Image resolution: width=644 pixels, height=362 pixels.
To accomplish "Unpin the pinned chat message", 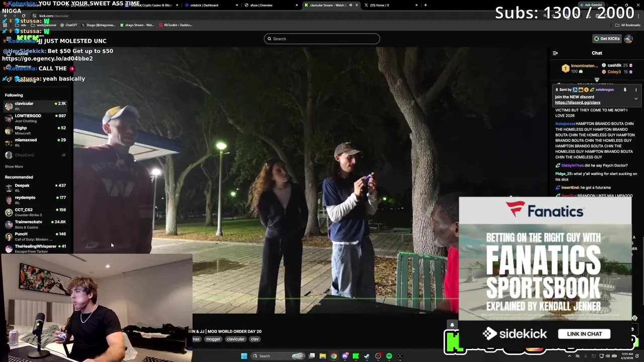I will [x=625, y=89].
